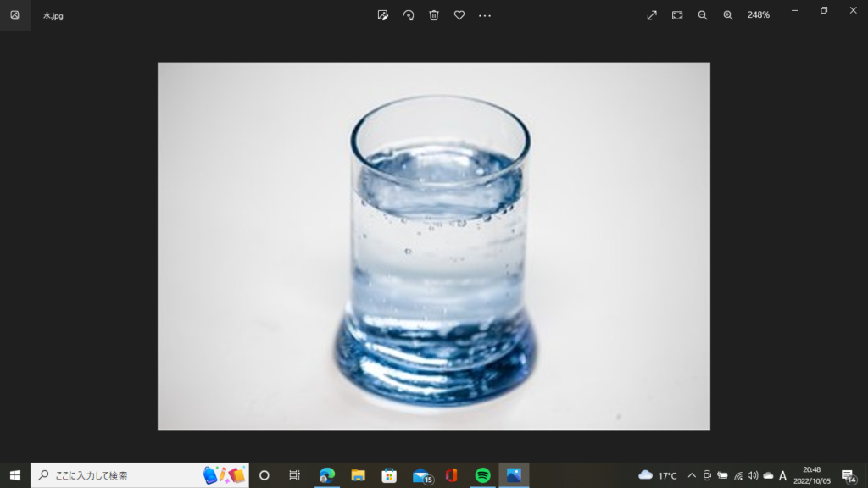
Task: Open the notification center icon
Action: tap(849, 475)
